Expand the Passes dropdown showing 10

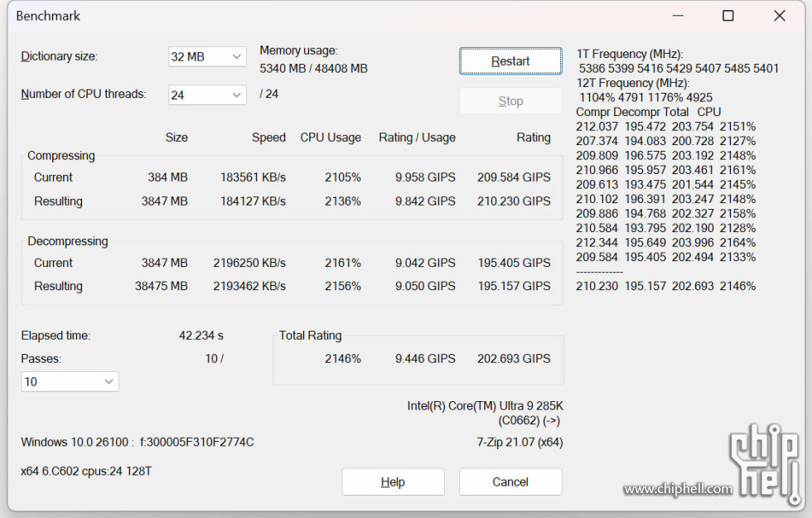(x=70, y=382)
